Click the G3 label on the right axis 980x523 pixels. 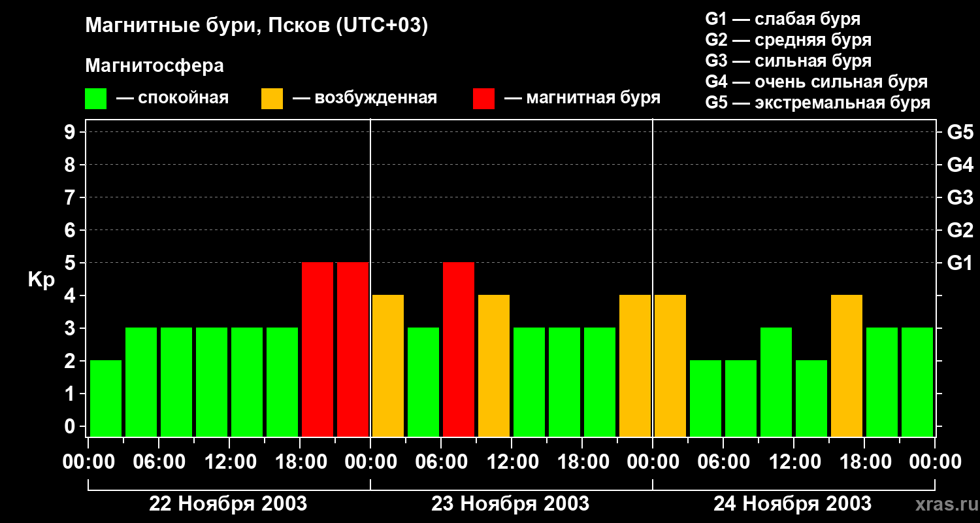coord(960,197)
